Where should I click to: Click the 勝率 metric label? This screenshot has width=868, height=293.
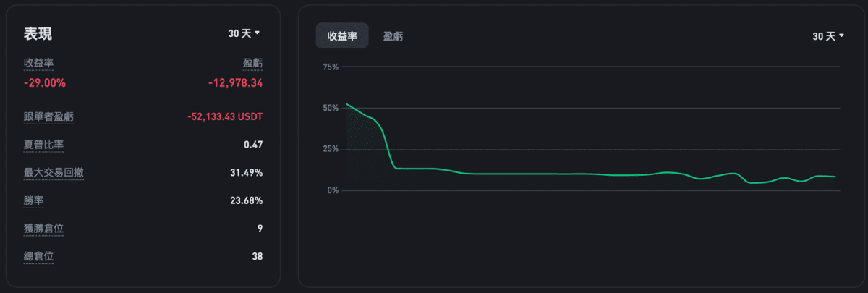click(33, 200)
